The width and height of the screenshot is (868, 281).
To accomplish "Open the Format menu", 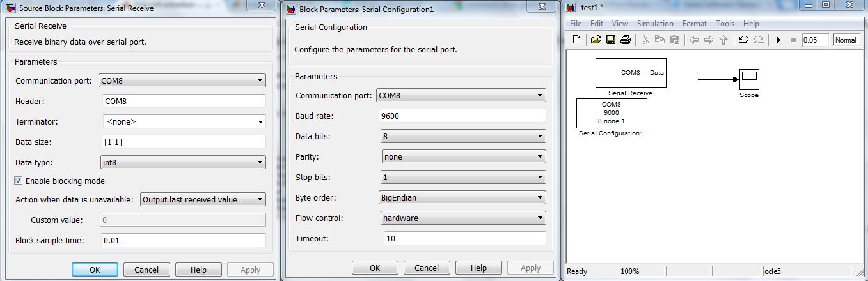I will tap(694, 24).
